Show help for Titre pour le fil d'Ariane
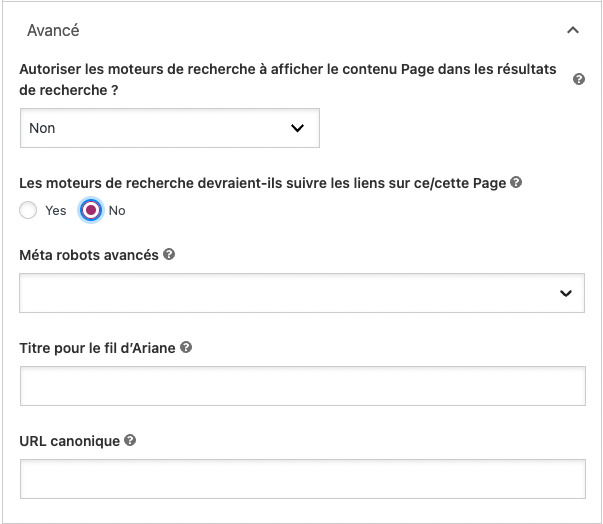The height and width of the screenshot is (524, 603). [186, 348]
